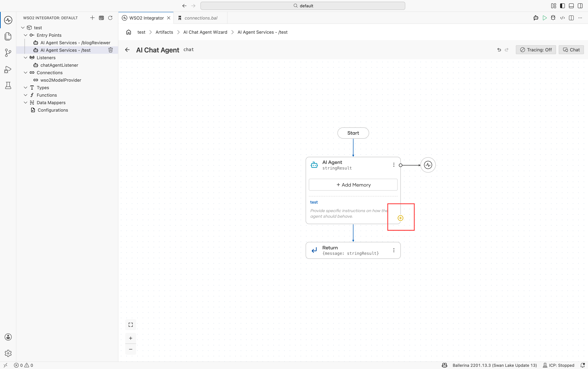
Task: Toggle the Types section chevron
Action: click(25, 88)
